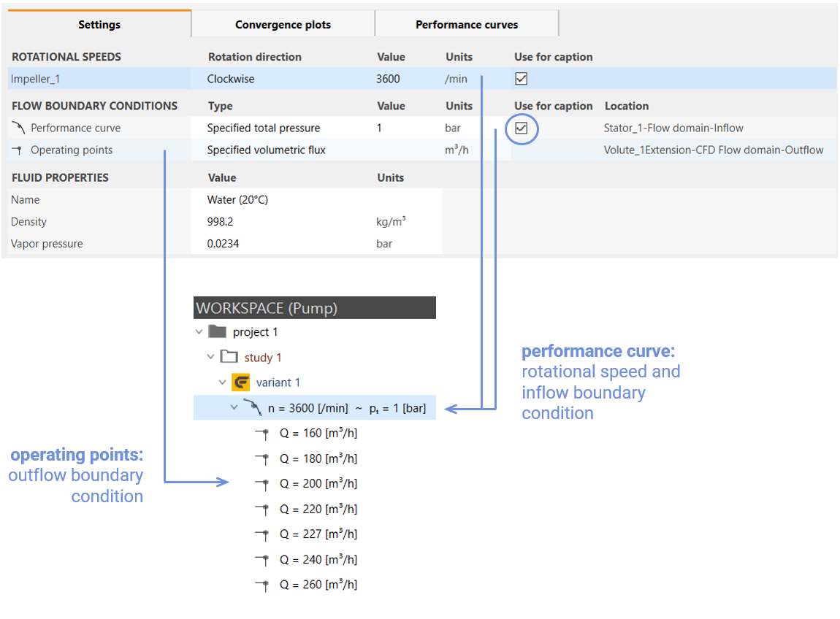The width and height of the screenshot is (840, 619).
Task: Click the operating point icon for Q = 160
Action: coord(262,433)
